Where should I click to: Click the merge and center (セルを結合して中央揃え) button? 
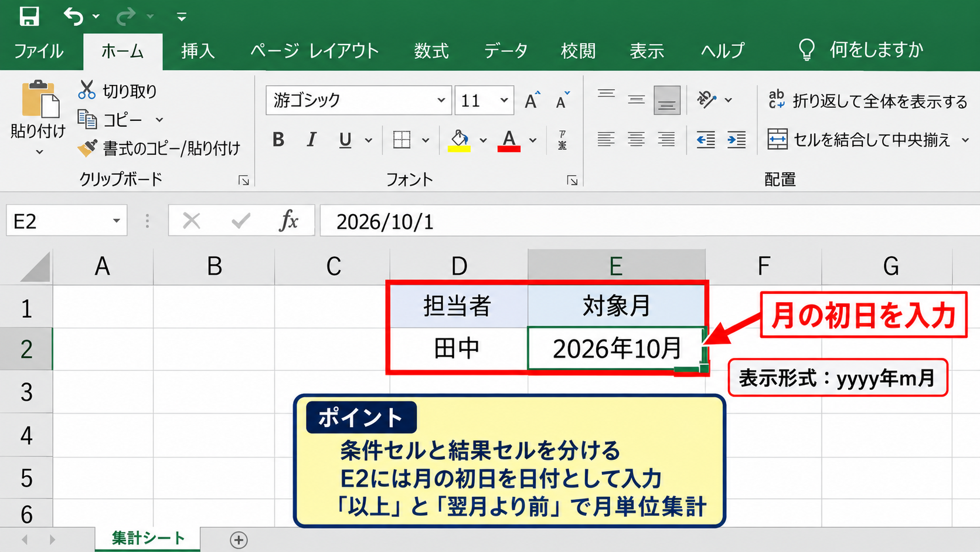pos(859,140)
